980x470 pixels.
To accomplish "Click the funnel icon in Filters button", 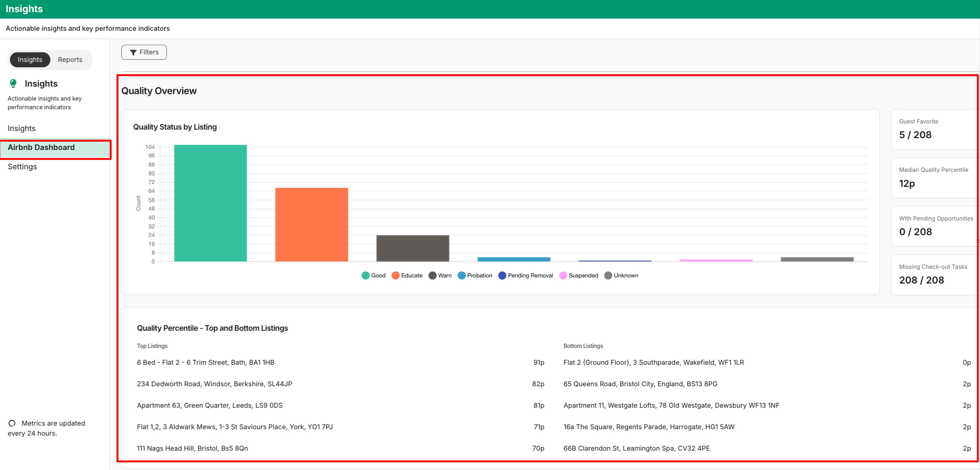I will pos(133,53).
